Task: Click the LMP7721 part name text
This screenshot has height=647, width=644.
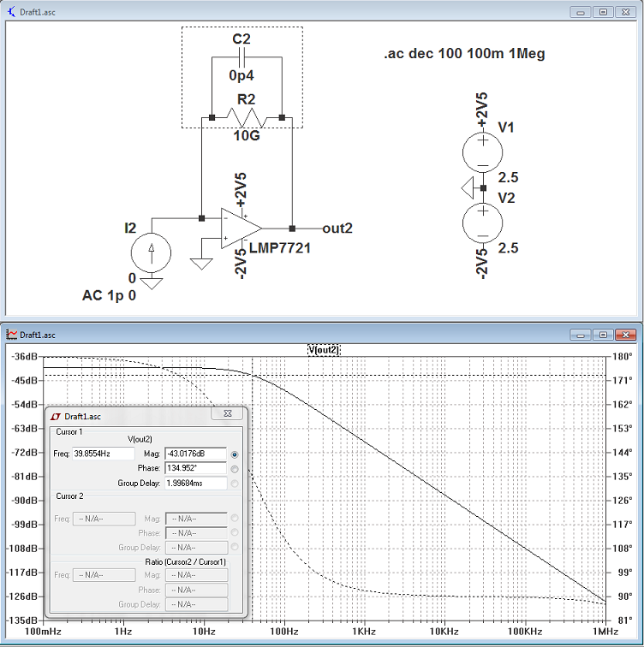Action: [279, 248]
